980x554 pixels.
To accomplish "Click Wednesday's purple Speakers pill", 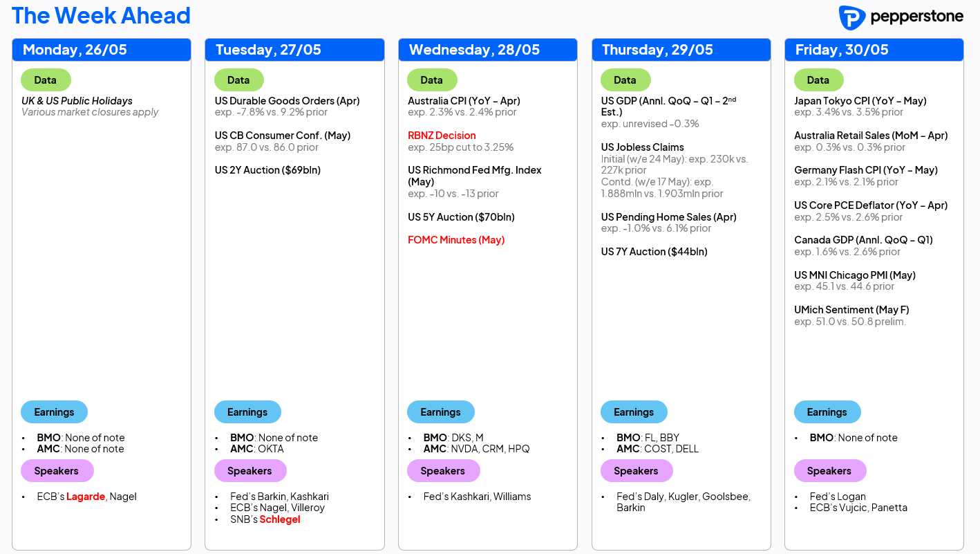I will [x=443, y=470].
